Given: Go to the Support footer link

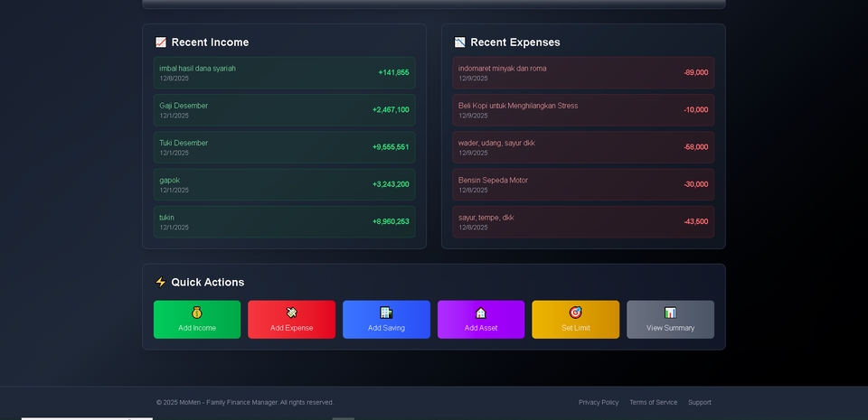Looking at the screenshot, I should pyautogui.click(x=699, y=403).
